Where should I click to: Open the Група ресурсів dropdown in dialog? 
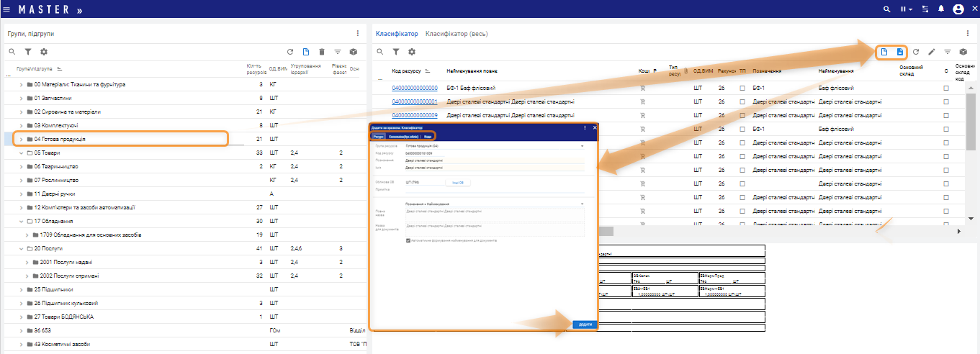(582, 145)
